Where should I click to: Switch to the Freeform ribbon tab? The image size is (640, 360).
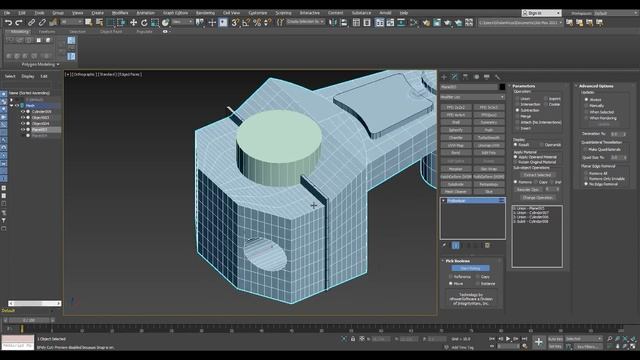tap(47, 31)
